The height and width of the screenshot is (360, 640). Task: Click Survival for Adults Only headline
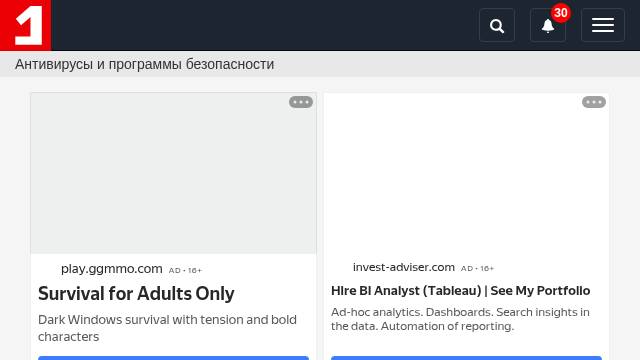pyautogui.click(x=136, y=293)
